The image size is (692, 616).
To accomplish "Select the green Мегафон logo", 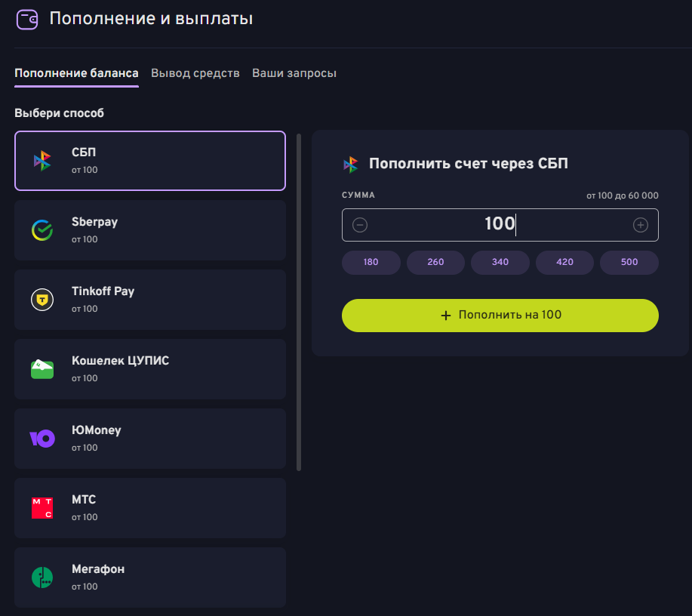I will 42,577.
